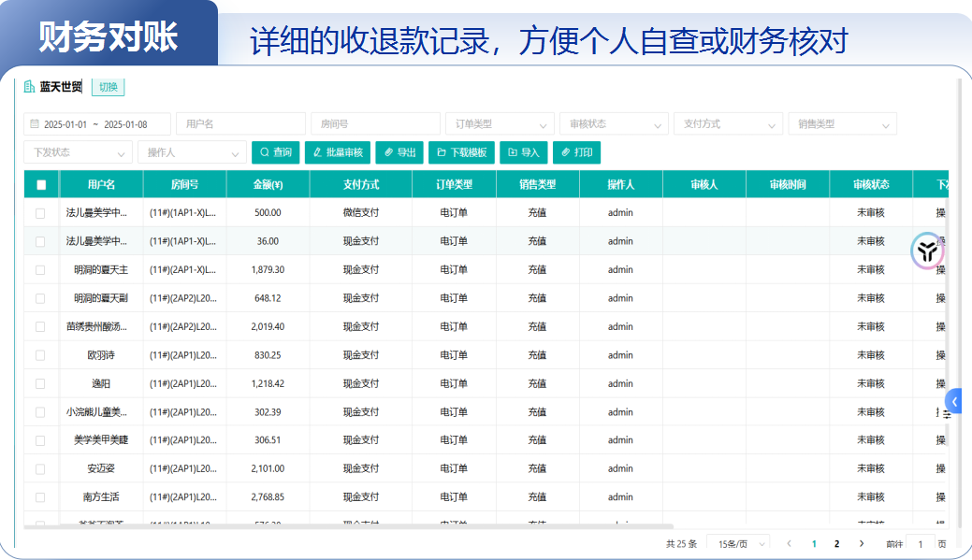
Task: Click the calendar icon in the date range field
Action: [x=33, y=123]
